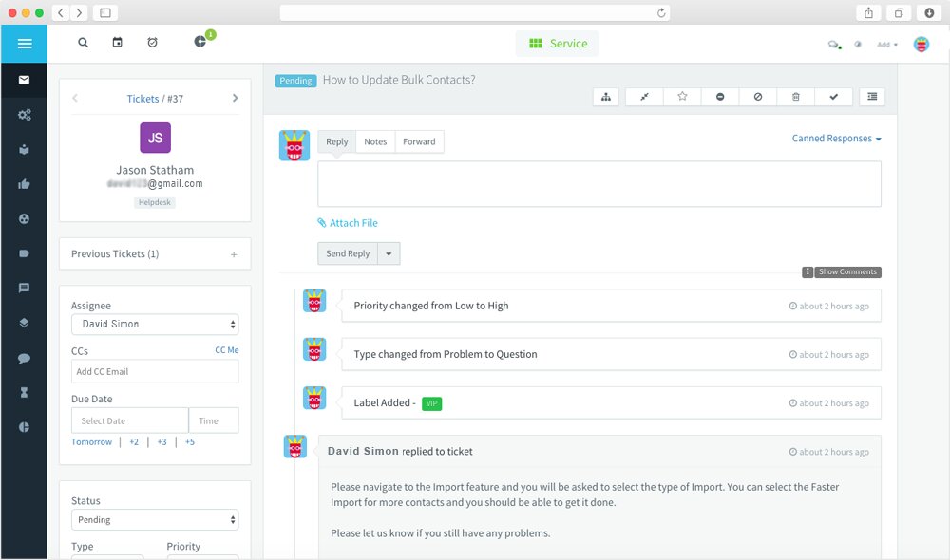Delete the ticket using trash icon
This screenshot has width=950, height=560.
[795, 97]
